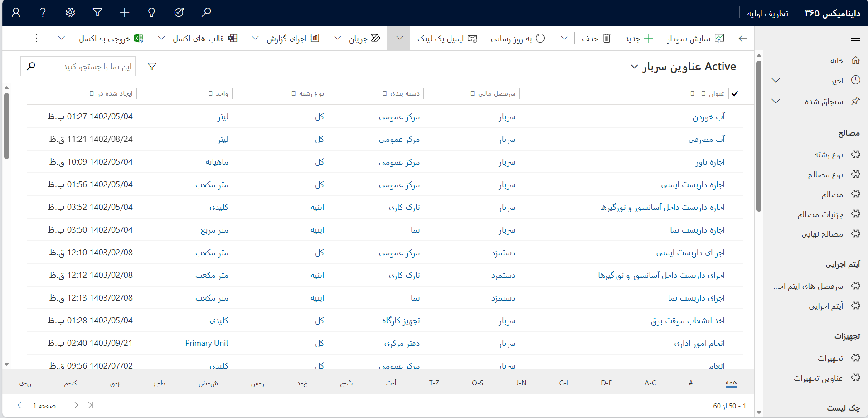Toggle the select-all checkmark in grid header
This screenshot has width=868, height=418.
735,94
